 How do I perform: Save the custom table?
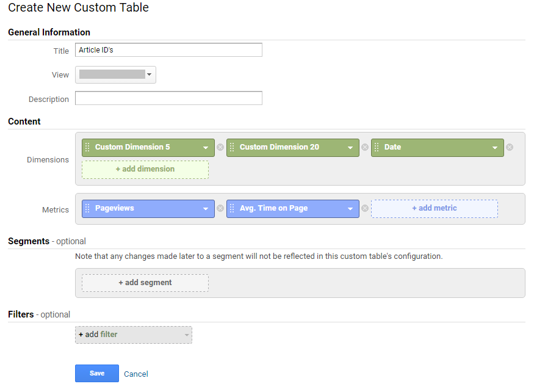(x=97, y=373)
